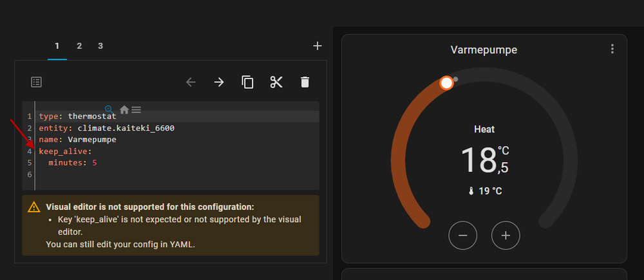Switch to card tab 2
Viewport: 644px width, 280px height.
(79, 46)
